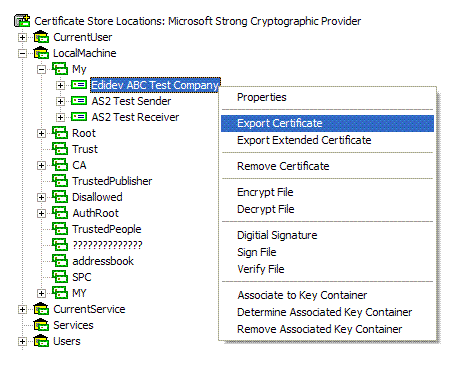Click the TrustedPeople store icon
The width and height of the screenshot is (473, 371).
point(60,229)
